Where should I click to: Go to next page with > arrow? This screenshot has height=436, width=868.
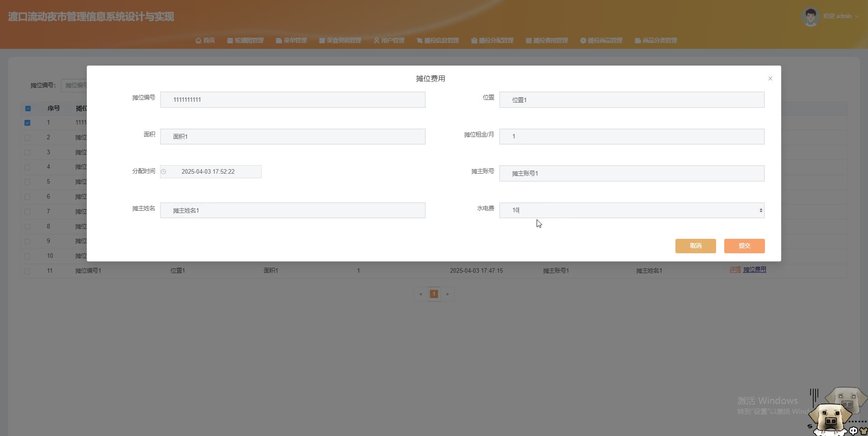click(x=448, y=294)
